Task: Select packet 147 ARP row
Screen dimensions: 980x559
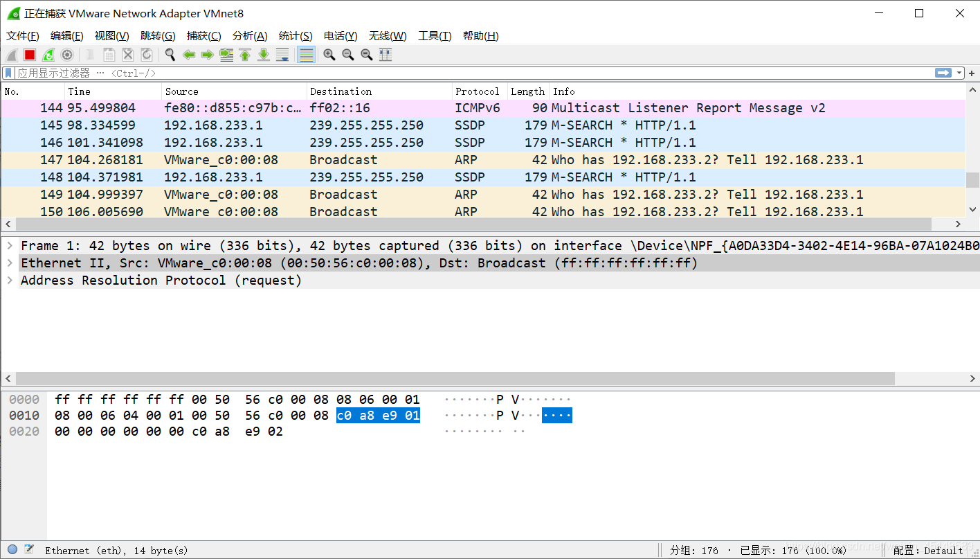Action: pyautogui.click(x=483, y=160)
